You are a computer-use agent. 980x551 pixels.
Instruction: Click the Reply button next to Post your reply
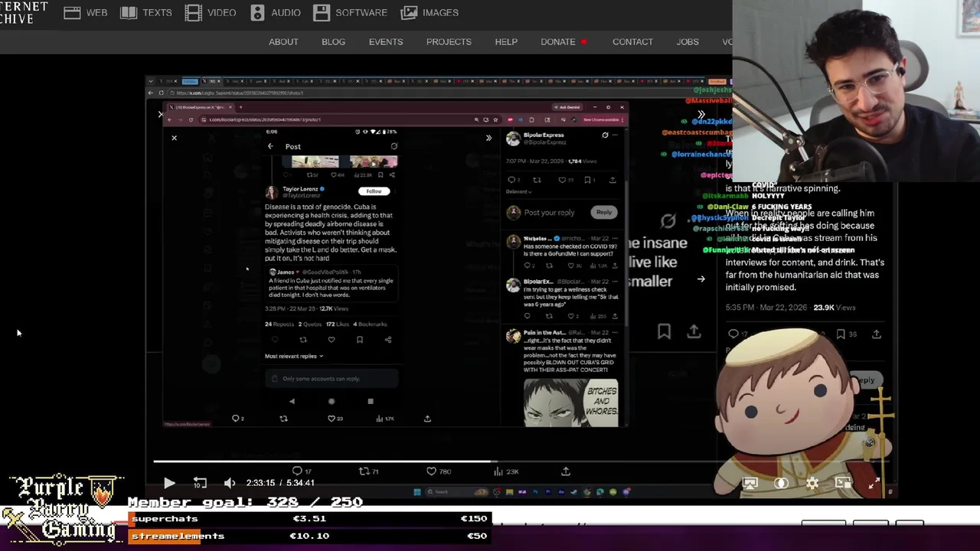coord(603,212)
